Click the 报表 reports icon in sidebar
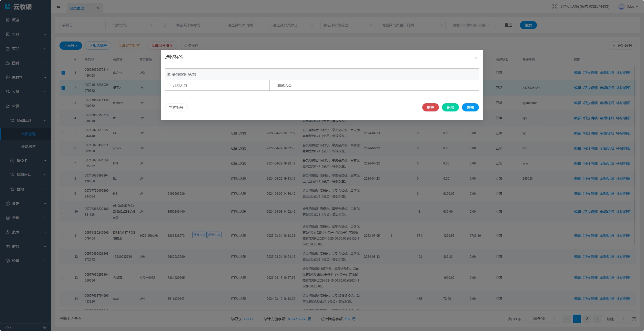Image resolution: width=644 pixels, height=331 pixels. pyautogui.click(x=8, y=232)
